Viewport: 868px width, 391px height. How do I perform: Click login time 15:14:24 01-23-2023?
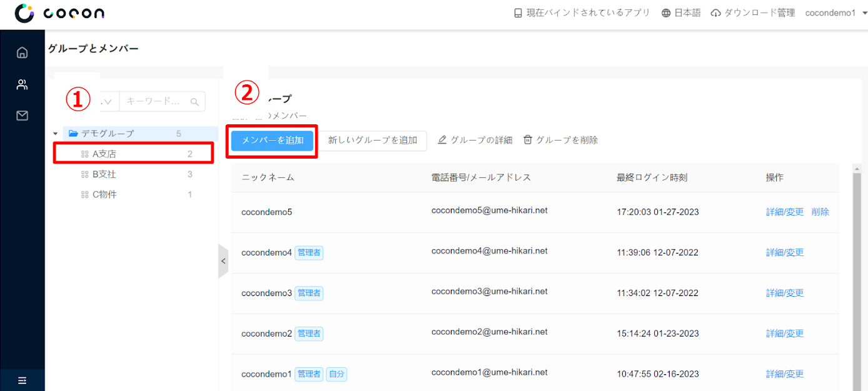[x=658, y=334]
